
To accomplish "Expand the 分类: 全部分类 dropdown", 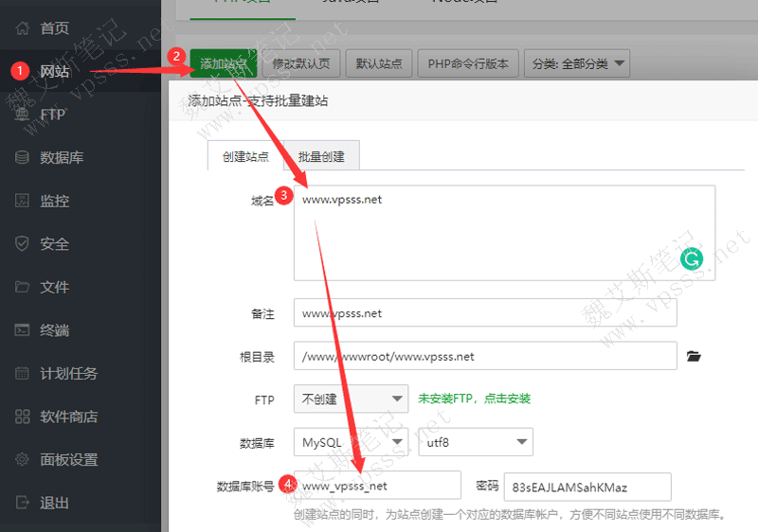I will [576, 64].
